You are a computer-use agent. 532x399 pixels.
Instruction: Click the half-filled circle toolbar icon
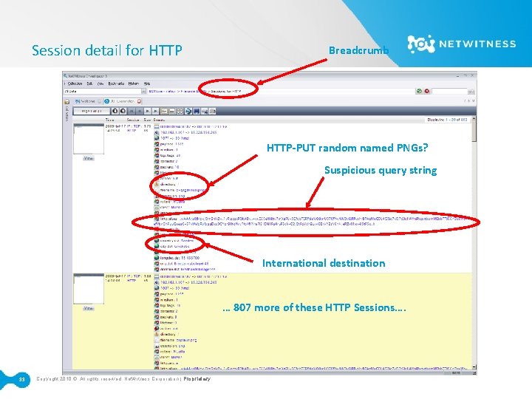(x=115, y=111)
